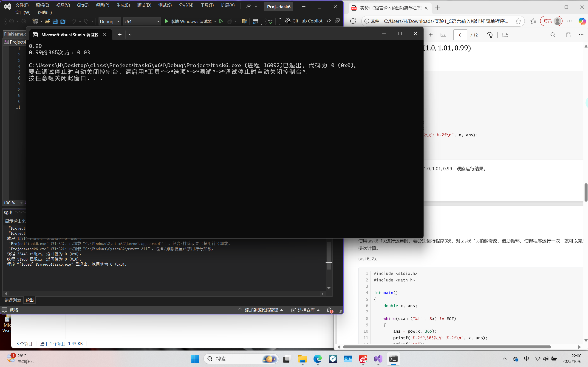
Task: Click Windows Start button on taskbar
Action: [195, 359]
